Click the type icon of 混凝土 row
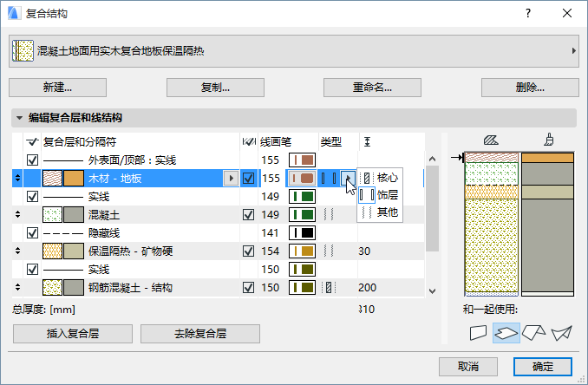The image size is (588, 385). click(329, 214)
